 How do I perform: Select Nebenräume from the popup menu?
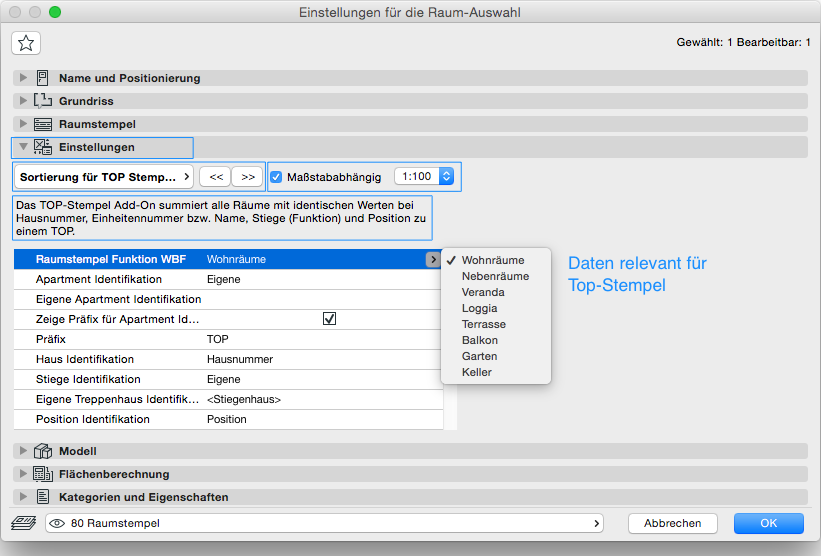(495, 276)
